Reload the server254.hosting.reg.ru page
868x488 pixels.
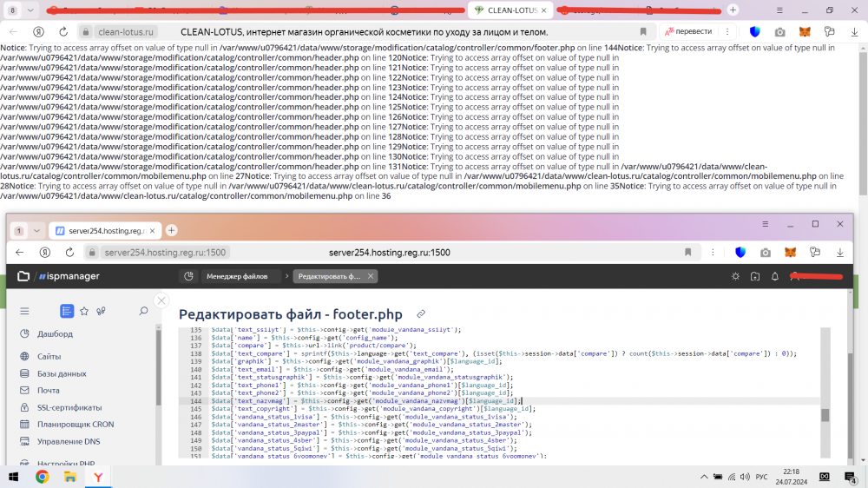(69, 253)
